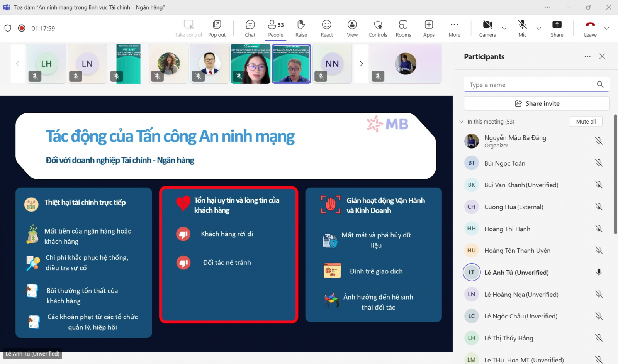
Task: Pop out the shared content
Action: tap(217, 29)
